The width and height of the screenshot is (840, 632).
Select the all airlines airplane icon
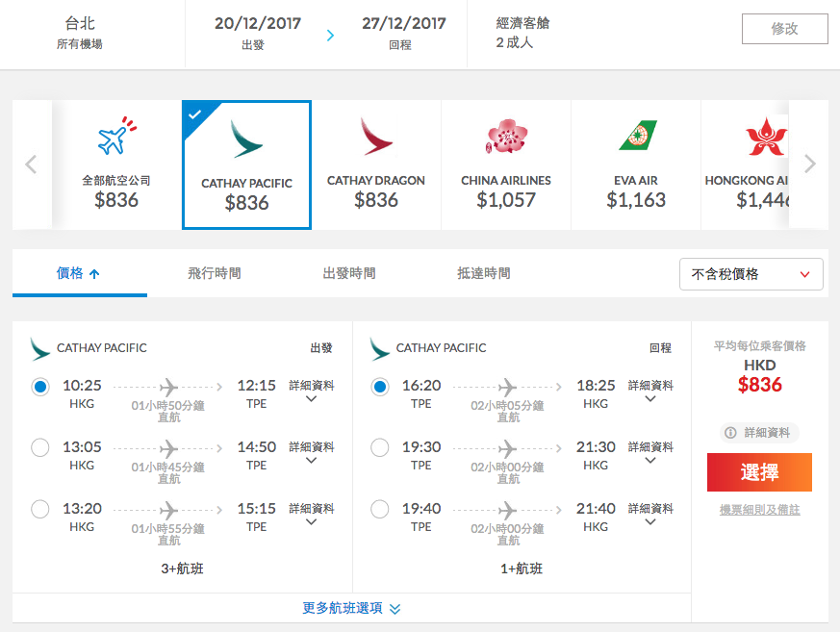[116, 136]
